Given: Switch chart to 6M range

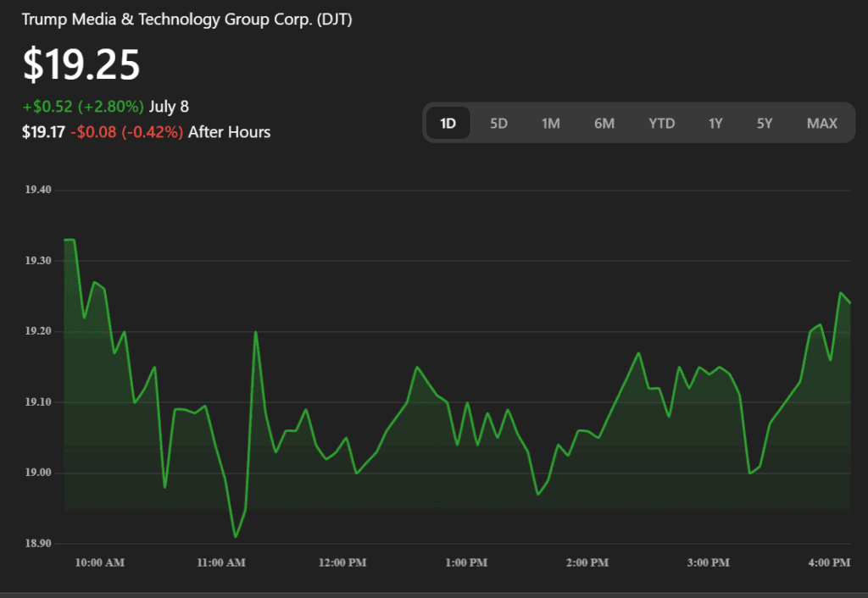Looking at the screenshot, I should pos(604,123).
